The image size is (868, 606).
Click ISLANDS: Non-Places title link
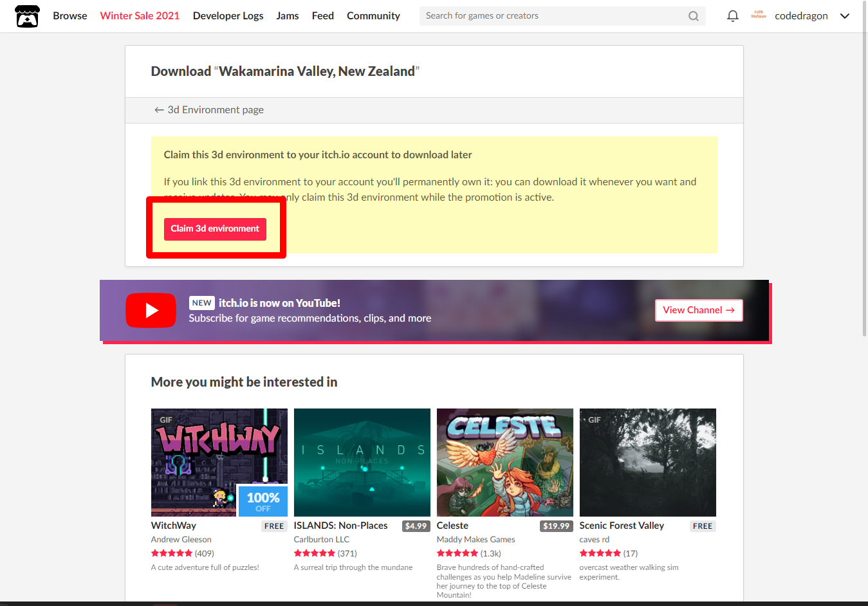tap(341, 526)
